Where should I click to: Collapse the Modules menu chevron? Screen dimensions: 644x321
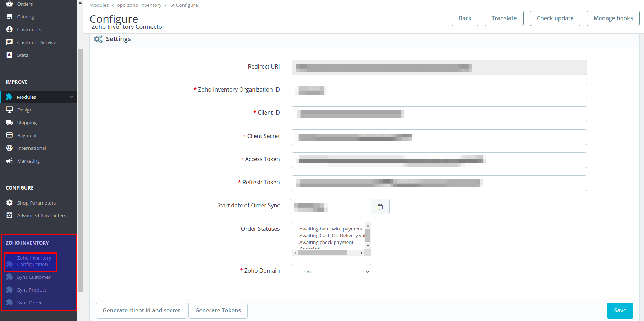(x=71, y=97)
